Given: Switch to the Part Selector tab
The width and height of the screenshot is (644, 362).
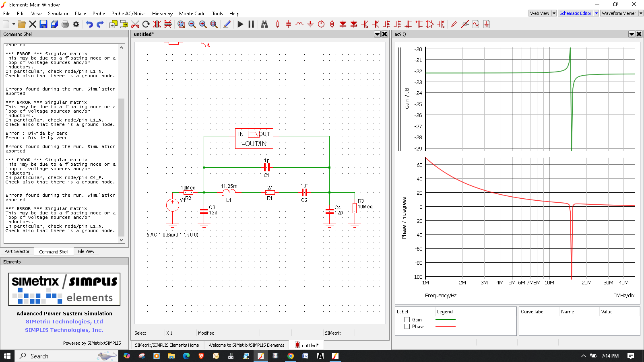Looking at the screenshot, I should 17,251.
